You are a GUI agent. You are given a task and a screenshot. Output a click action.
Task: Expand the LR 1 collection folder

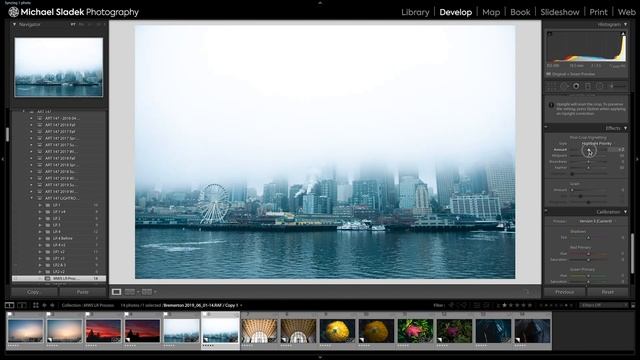click(x=40, y=205)
